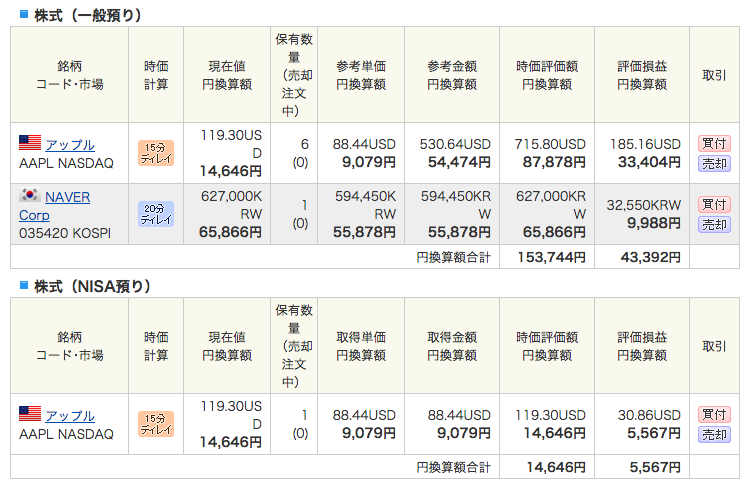The image size is (749, 493).
Task: Click the 33,404円 profit value
Action: 649,162
